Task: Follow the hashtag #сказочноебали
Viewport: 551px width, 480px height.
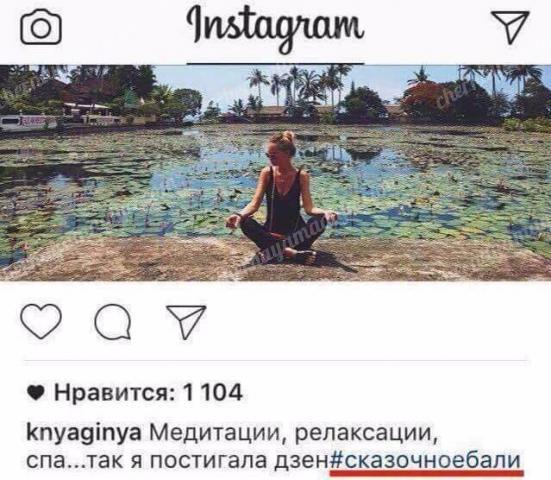Action: [x=426, y=460]
